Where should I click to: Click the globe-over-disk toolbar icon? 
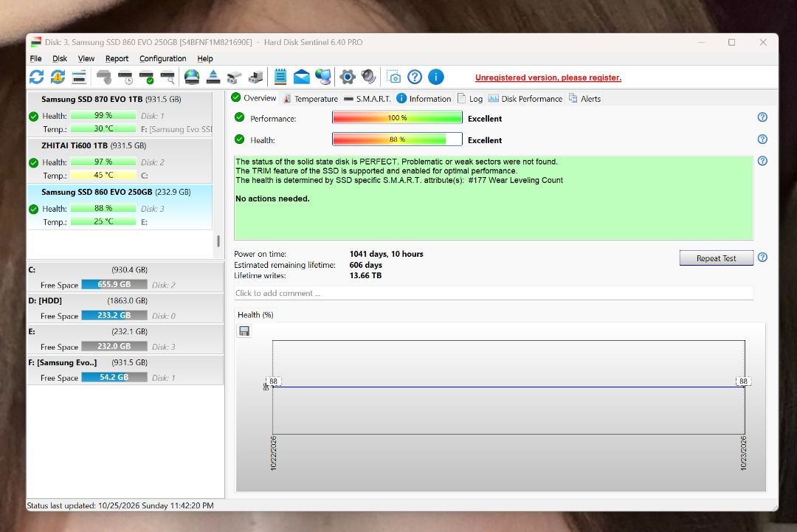coord(192,77)
